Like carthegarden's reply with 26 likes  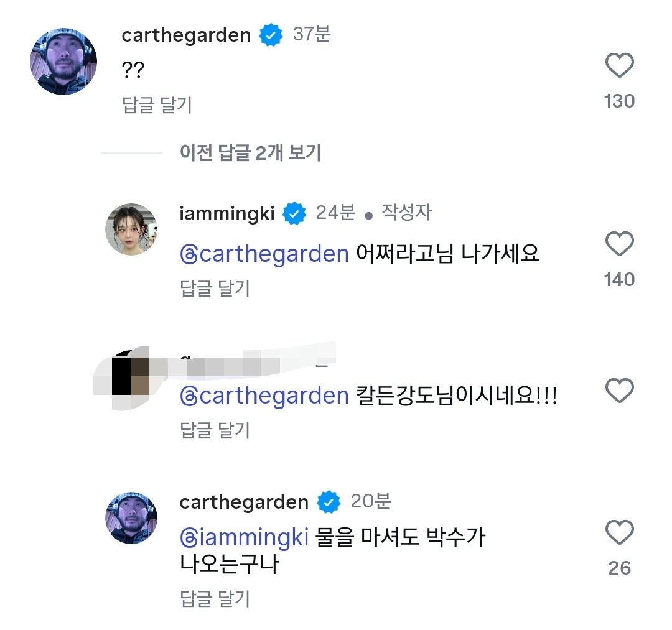pyautogui.click(x=619, y=533)
